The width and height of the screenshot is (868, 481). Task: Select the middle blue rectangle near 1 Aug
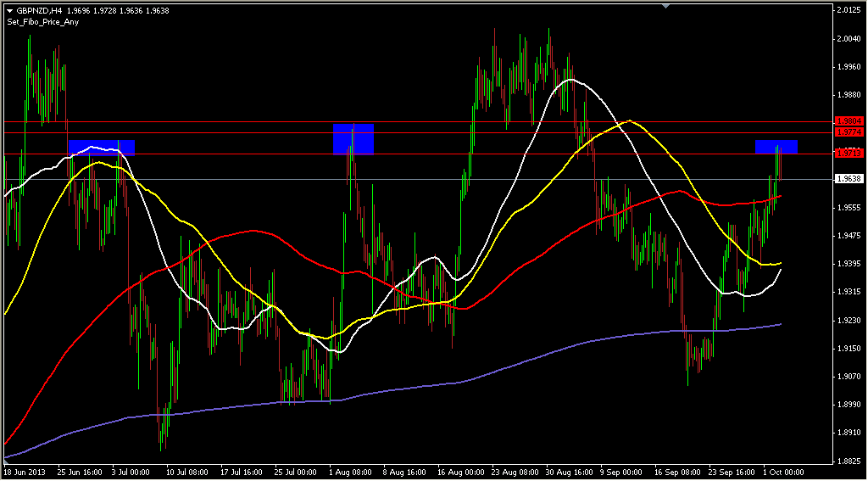353,139
